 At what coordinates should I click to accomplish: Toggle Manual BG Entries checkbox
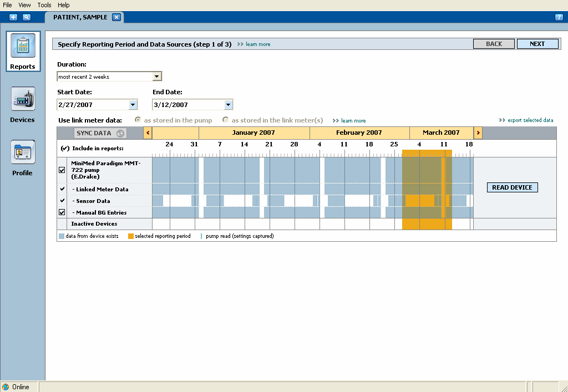[62, 212]
